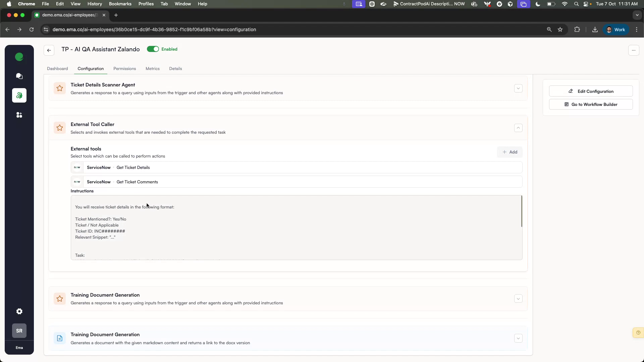Viewport: 644px width, 362px height.
Task: Bookmark the Ticket Details Scanner Agent with its star
Action: click(x=59, y=88)
